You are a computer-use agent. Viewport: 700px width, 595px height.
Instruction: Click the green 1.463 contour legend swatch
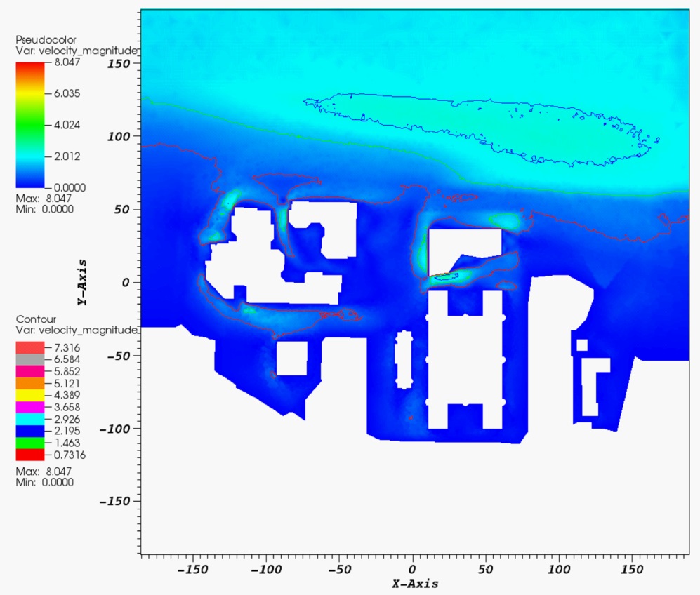[x=30, y=443]
